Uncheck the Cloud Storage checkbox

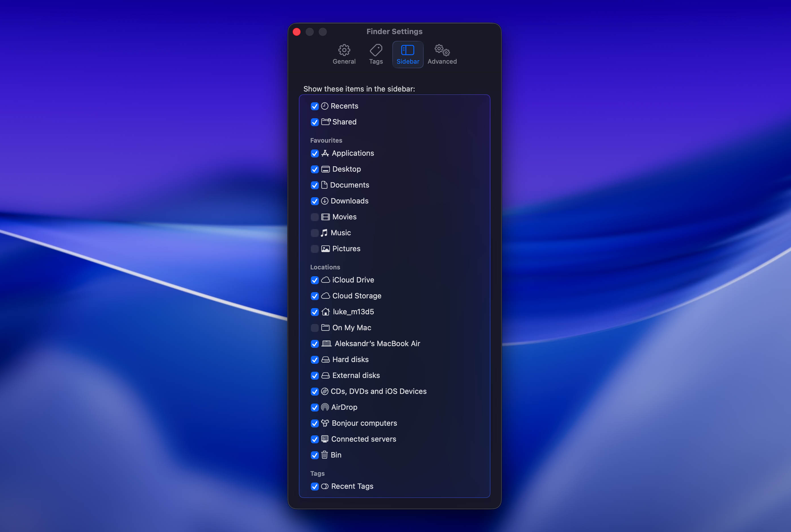pos(315,296)
